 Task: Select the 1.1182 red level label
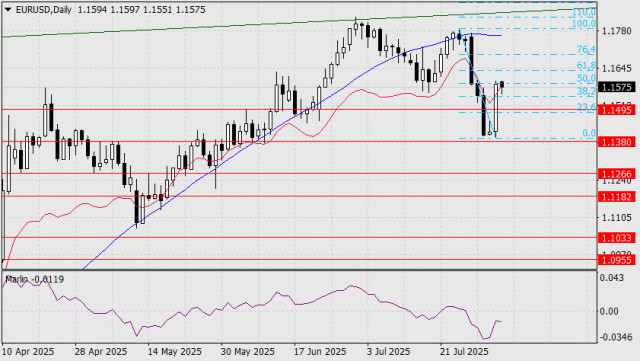pyautogui.click(x=617, y=197)
